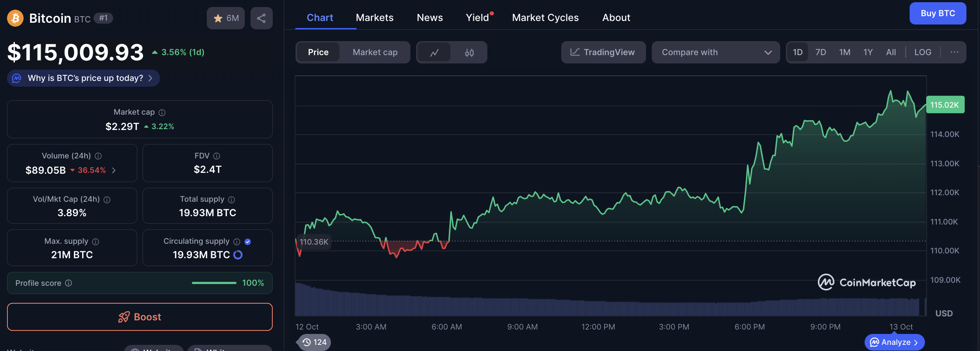Switch chart to Market cap view

[x=375, y=52]
